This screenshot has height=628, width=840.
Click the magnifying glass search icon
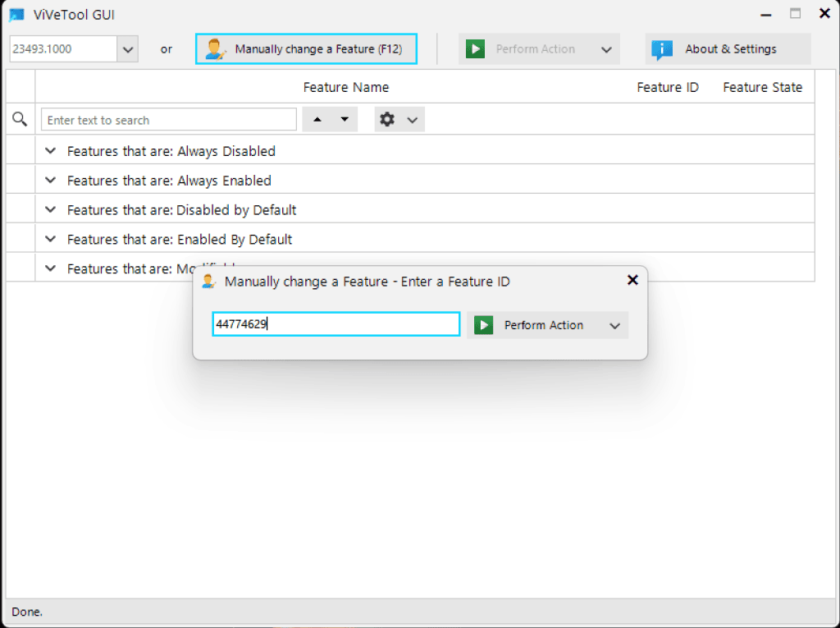(x=20, y=119)
